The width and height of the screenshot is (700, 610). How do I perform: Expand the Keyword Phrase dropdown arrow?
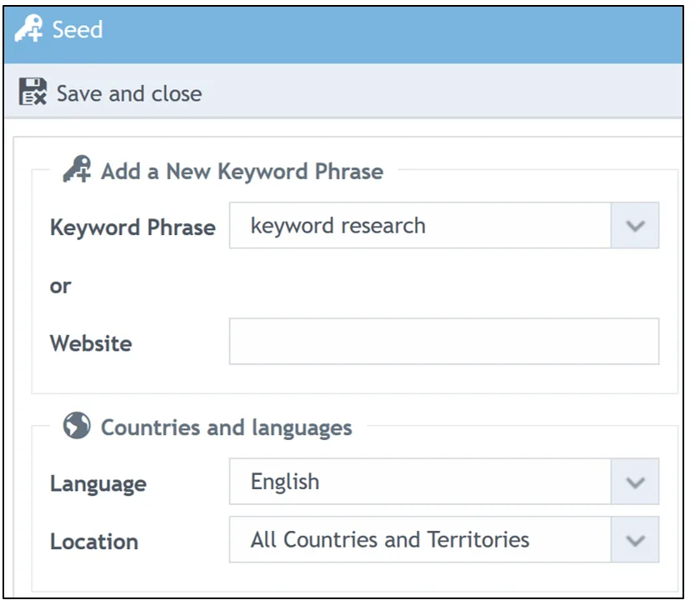click(635, 226)
